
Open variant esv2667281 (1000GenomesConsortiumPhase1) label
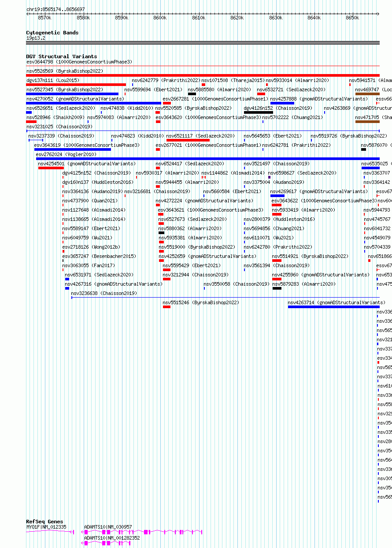pyautogui.click(x=215, y=99)
